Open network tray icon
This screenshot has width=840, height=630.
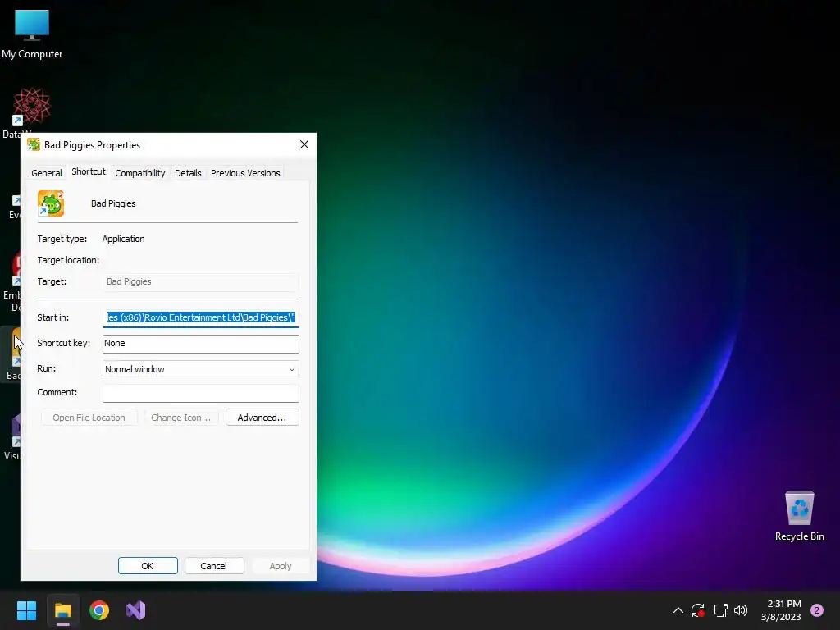720,610
